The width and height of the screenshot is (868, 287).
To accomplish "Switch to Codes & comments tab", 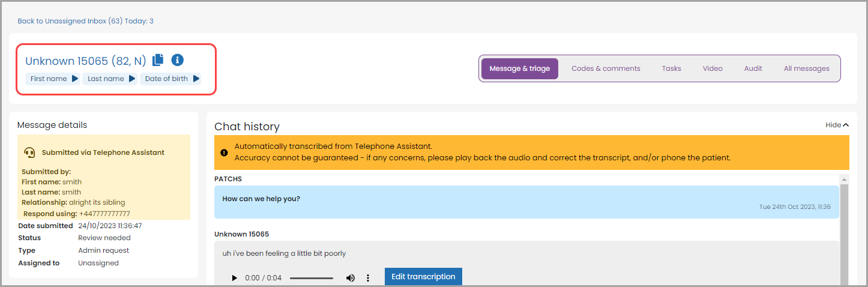I will point(606,68).
